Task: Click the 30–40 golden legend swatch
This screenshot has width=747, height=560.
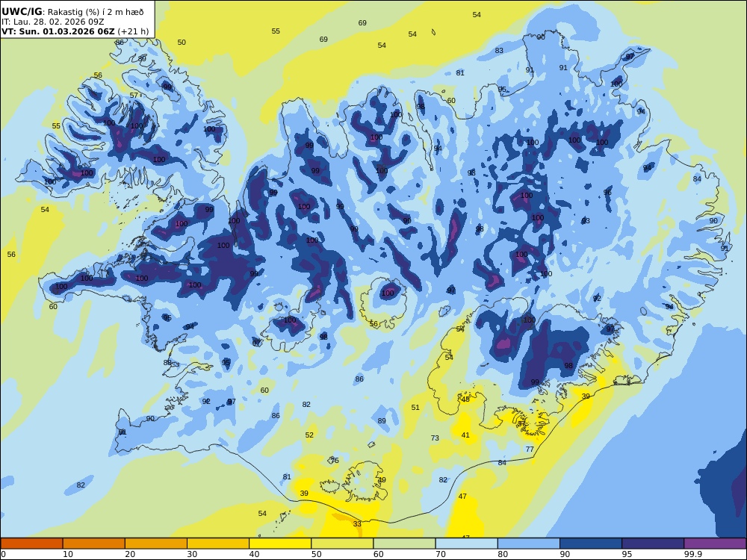Action: [218, 544]
